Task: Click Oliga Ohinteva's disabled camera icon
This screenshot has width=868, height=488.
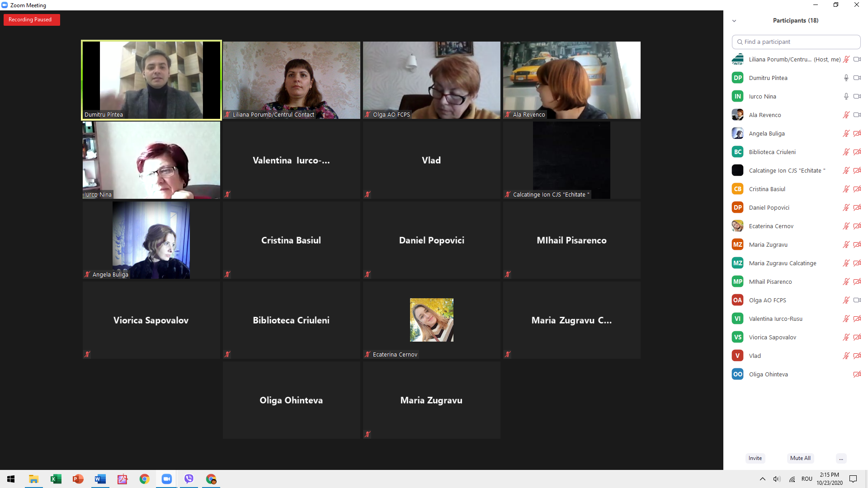Action: point(857,374)
